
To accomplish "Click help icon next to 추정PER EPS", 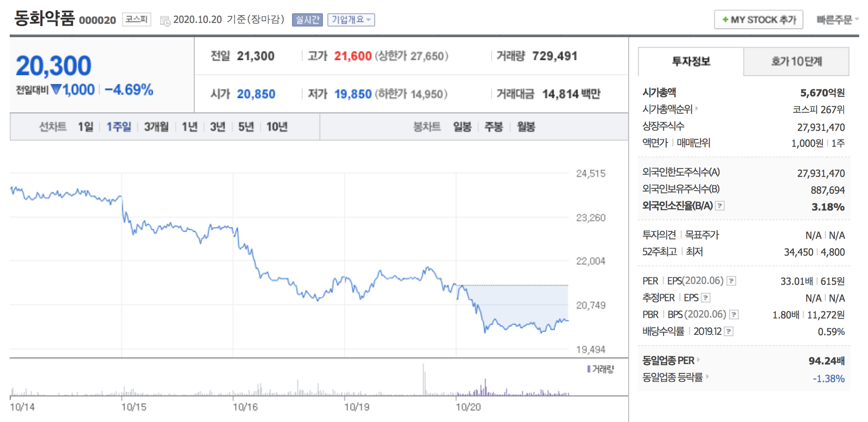I will [x=706, y=298].
